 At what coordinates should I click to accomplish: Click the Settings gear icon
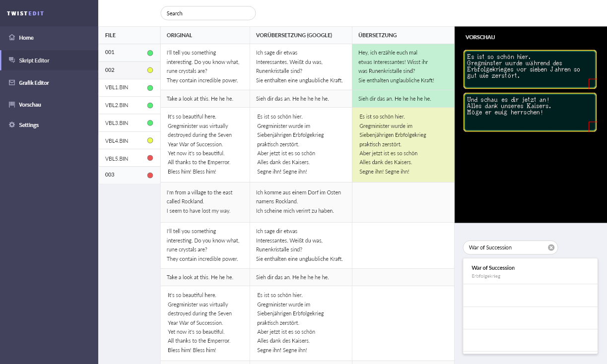pos(12,125)
